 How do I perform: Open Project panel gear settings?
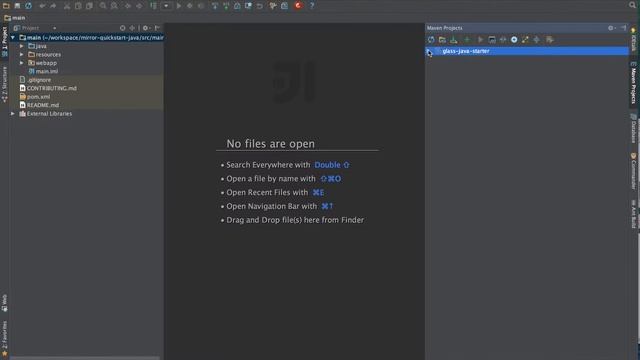[146, 28]
